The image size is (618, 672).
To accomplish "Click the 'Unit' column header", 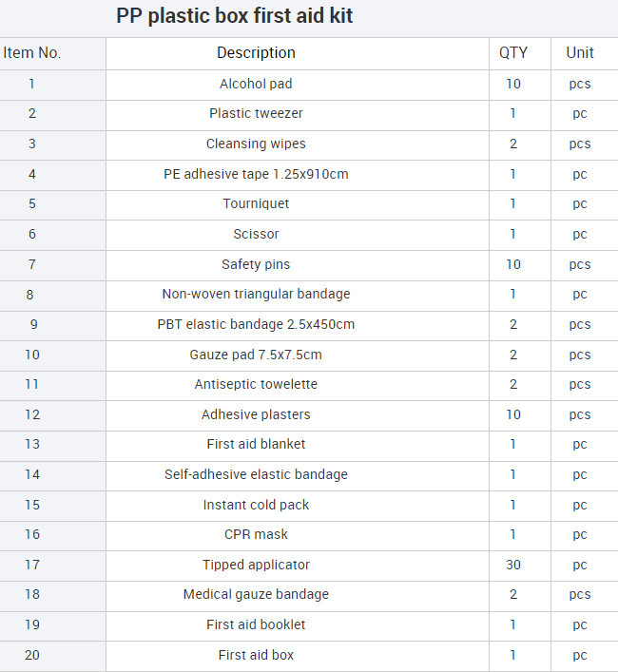I will [580, 53].
